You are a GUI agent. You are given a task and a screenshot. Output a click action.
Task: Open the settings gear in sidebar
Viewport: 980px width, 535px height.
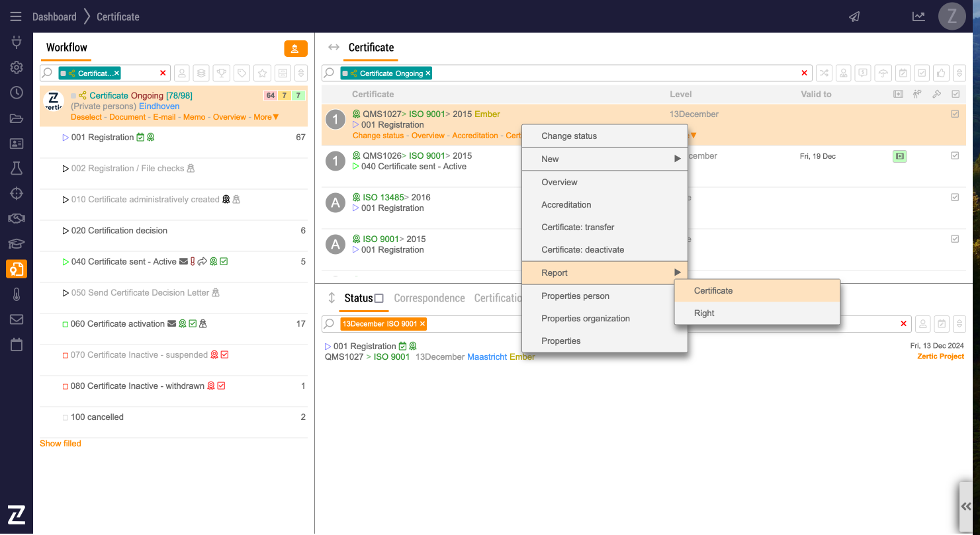[x=17, y=67]
